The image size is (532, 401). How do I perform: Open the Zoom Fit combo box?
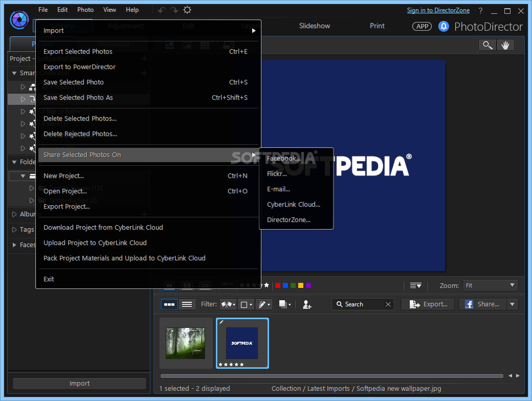[490, 285]
